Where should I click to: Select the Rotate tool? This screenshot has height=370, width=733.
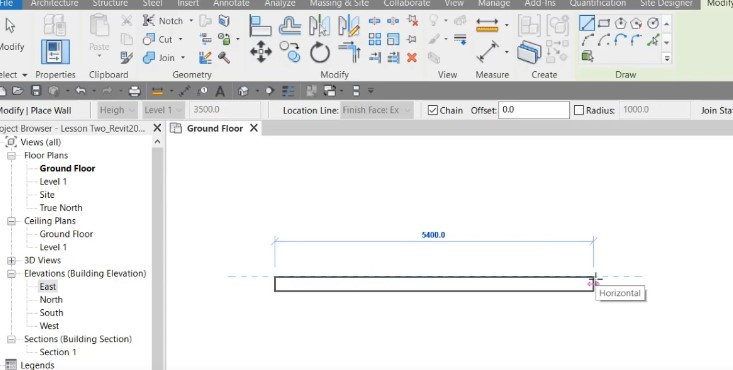(x=320, y=51)
